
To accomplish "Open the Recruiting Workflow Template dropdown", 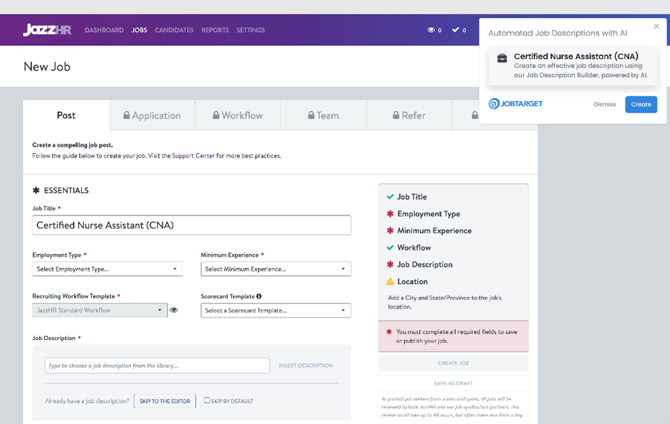I will point(99,311).
